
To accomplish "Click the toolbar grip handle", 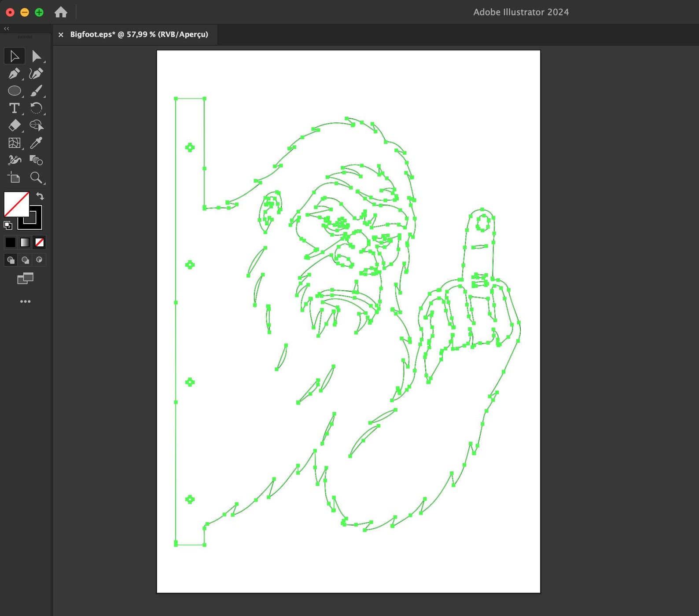I will pyautogui.click(x=25, y=37).
